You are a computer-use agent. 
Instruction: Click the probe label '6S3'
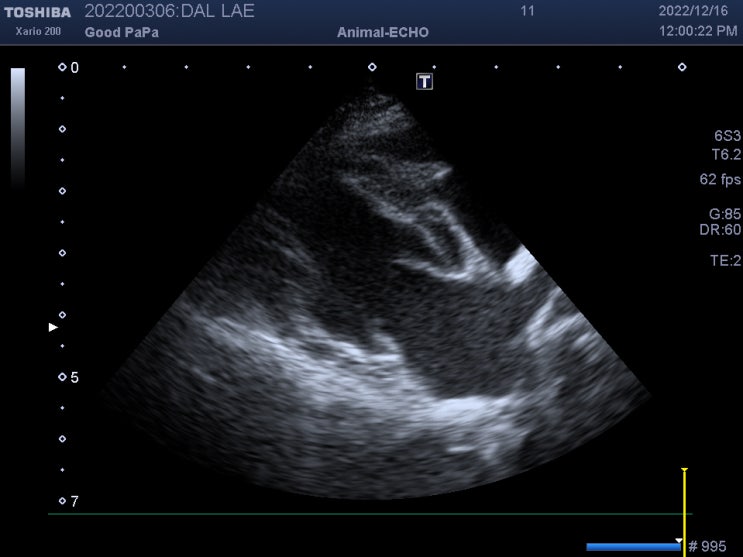coord(727,136)
